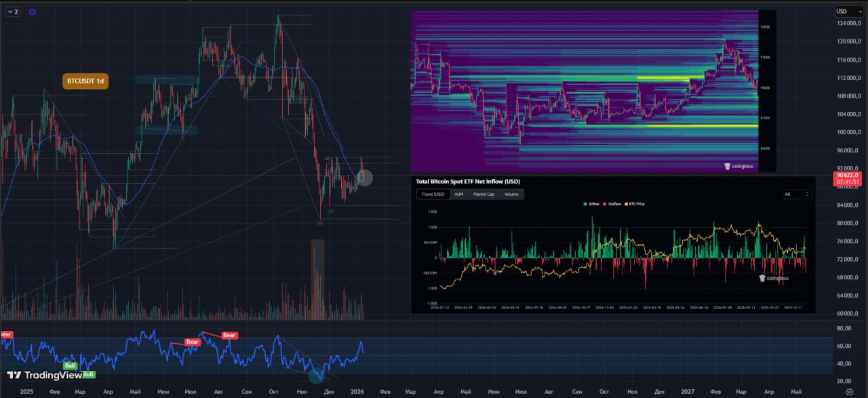The width and height of the screenshot is (868, 398).
Task: Click the red current price label 90622,0
Action: pyautogui.click(x=848, y=178)
